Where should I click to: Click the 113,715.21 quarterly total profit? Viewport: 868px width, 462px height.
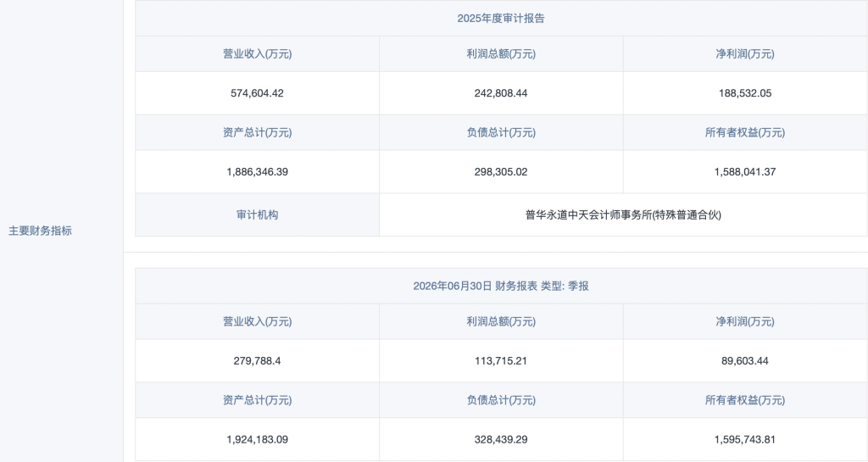500,361
